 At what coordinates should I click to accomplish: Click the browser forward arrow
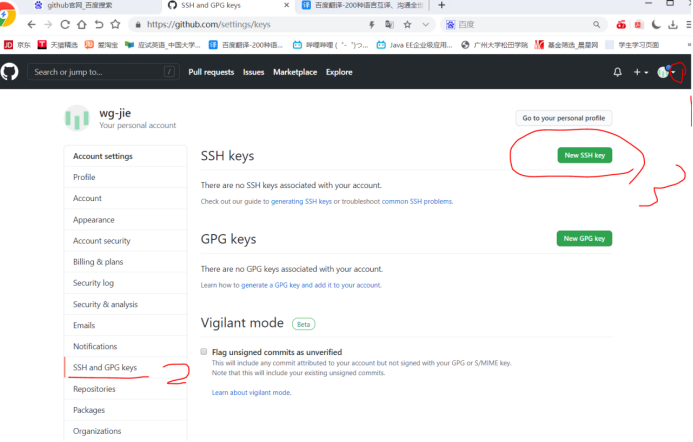pos(48,24)
